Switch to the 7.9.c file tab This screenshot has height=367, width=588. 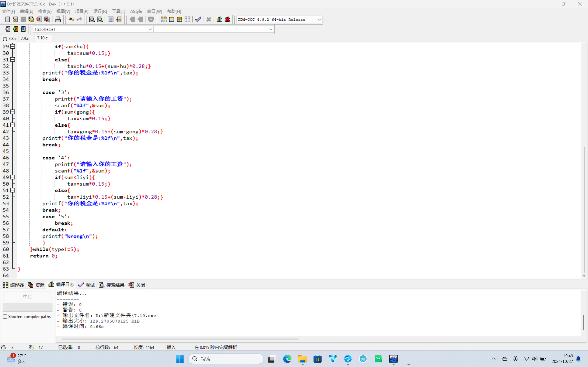tap(25, 38)
